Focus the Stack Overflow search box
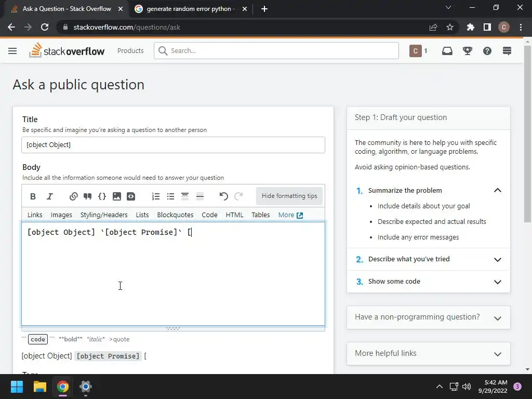Viewport: 532px width, 399px height. click(276, 50)
